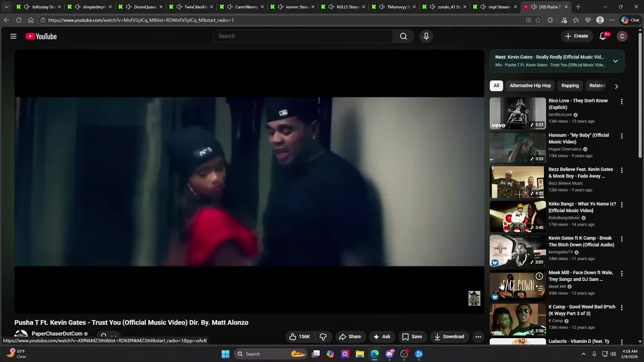Open options menu for Break The Bitch Down
The width and height of the screenshot is (644, 362).
click(x=622, y=239)
